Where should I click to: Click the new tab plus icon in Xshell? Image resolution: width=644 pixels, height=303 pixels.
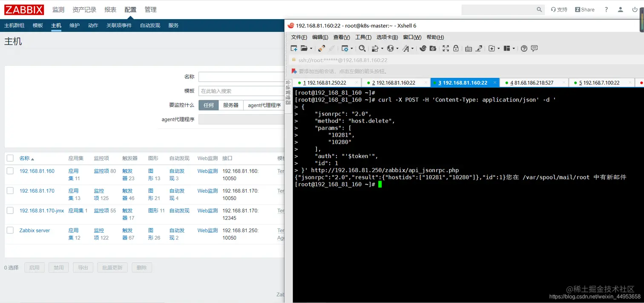click(492, 49)
